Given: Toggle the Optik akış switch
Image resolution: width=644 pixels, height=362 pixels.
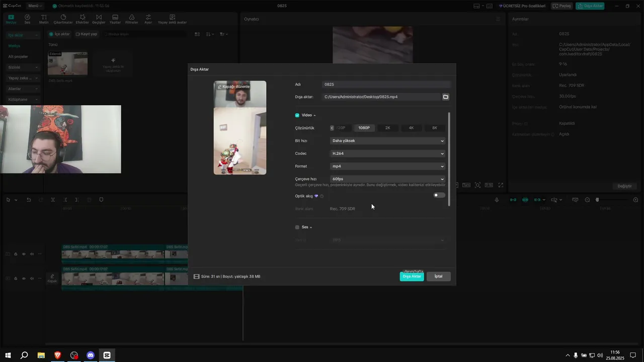Looking at the screenshot, I should tap(439, 195).
